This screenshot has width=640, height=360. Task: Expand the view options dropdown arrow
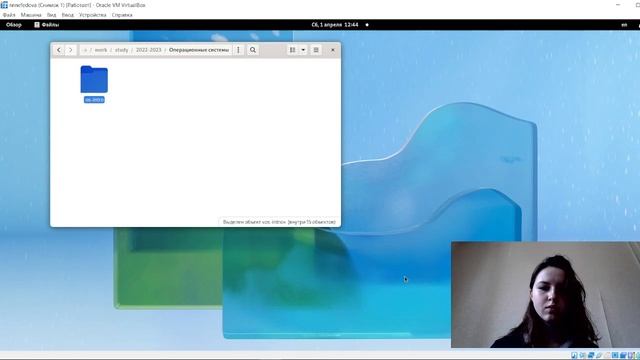click(x=303, y=50)
